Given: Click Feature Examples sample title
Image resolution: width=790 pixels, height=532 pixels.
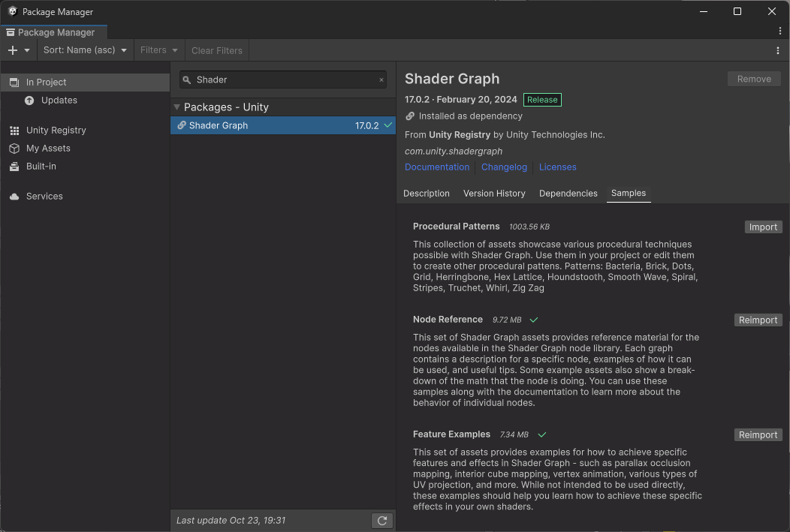Looking at the screenshot, I should (x=451, y=434).
